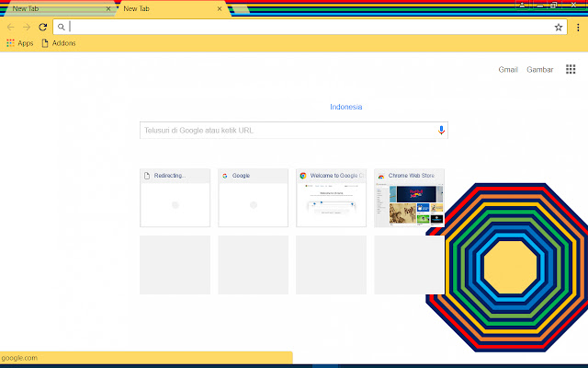Open the Apps shortcut in the bookmarks bar
Screen dimensions: 588x368
[x=19, y=43]
